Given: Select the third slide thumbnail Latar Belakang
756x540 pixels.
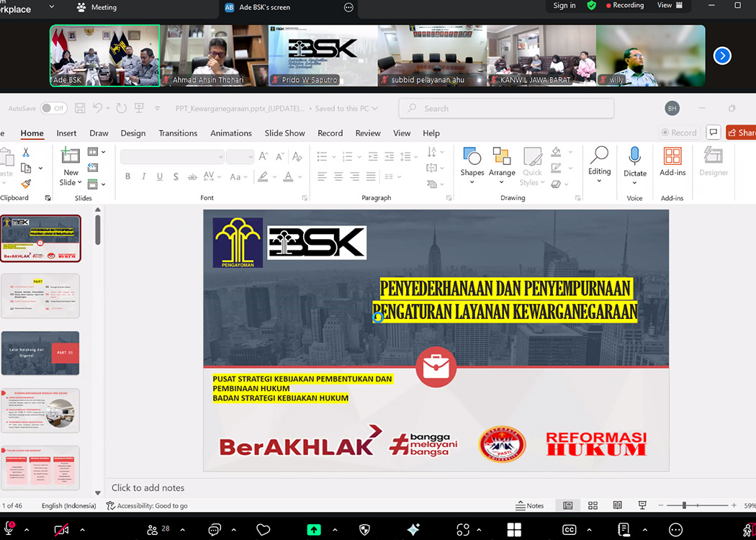Looking at the screenshot, I should click(40, 353).
